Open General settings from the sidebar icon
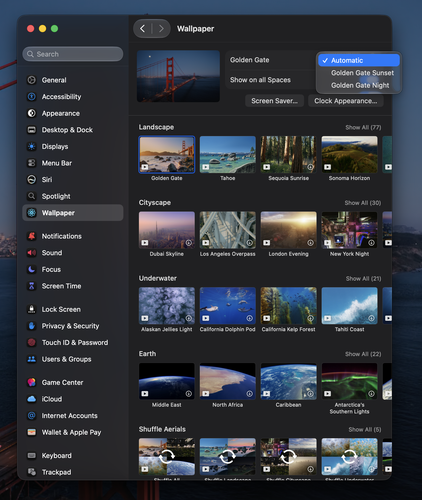422x500 pixels. click(x=31, y=80)
